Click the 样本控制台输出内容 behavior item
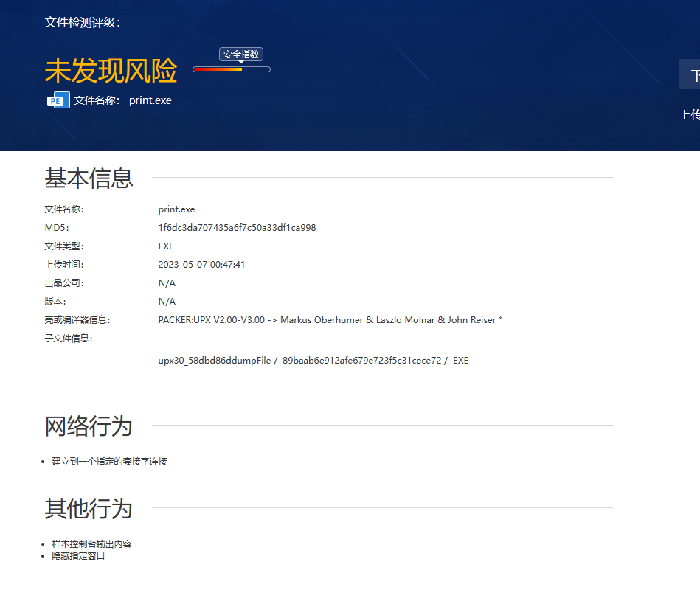 92,544
